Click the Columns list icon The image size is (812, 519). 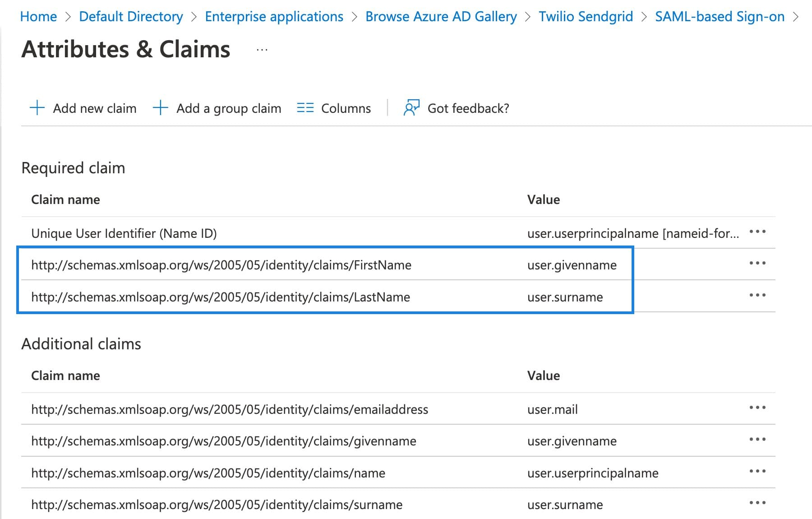305,108
